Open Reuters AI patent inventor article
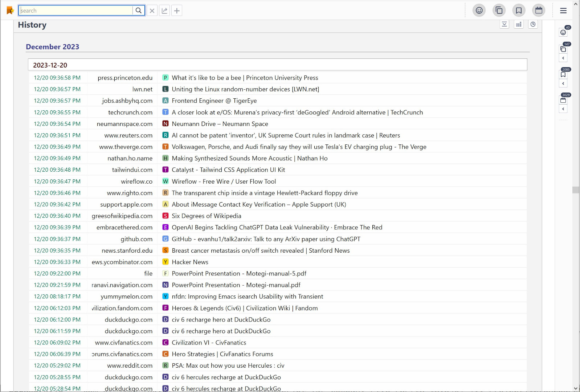Image resolution: width=580 pixels, height=392 pixels. (286, 135)
